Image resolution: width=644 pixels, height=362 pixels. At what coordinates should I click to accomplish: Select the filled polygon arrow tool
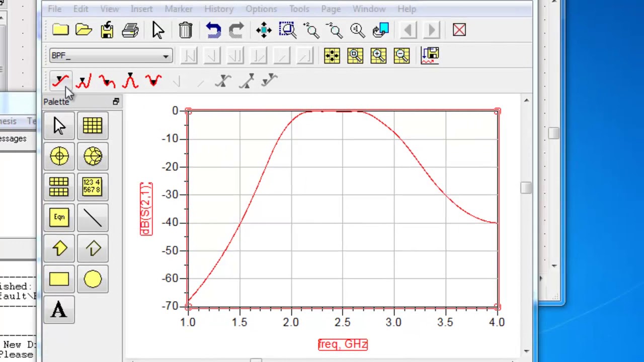point(59,248)
